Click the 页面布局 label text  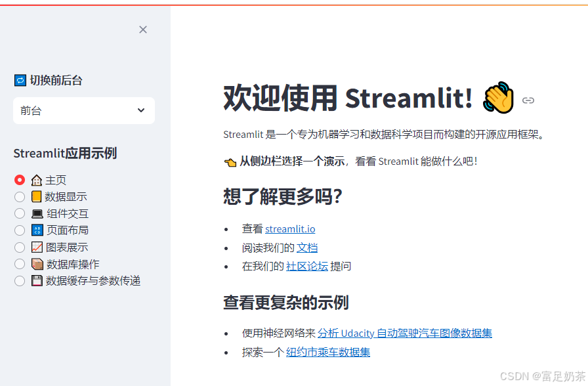tap(68, 230)
